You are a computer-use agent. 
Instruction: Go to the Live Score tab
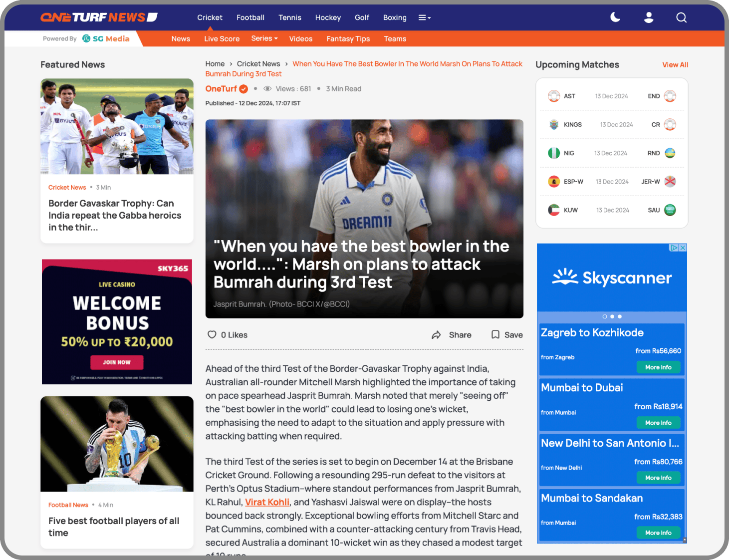click(x=222, y=38)
